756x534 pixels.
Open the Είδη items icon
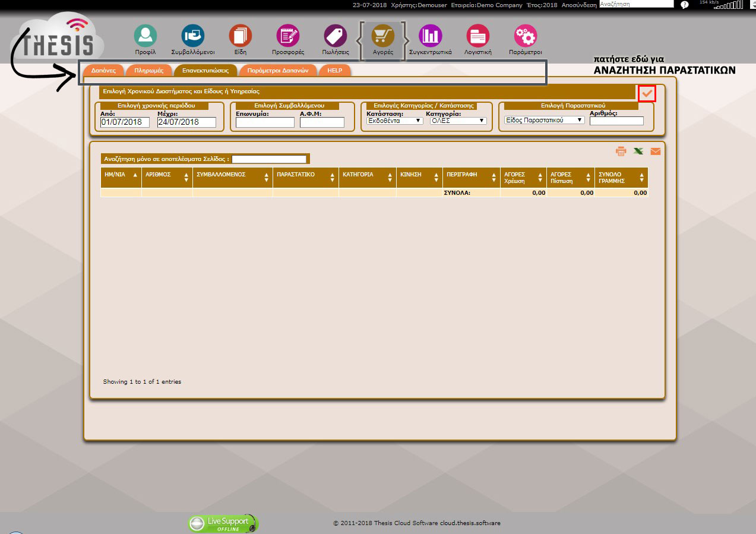point(241,36)
